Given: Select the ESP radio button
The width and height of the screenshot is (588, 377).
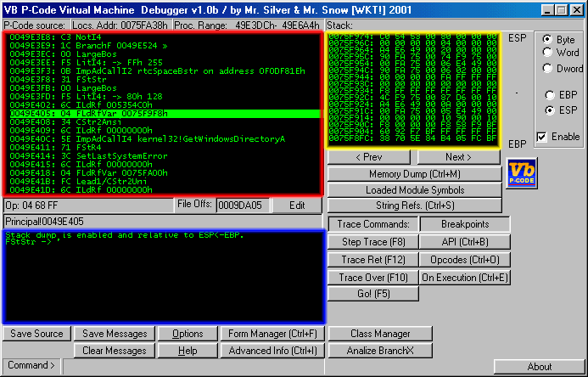Looking at the screenshot, I should (x=550, y=110).
